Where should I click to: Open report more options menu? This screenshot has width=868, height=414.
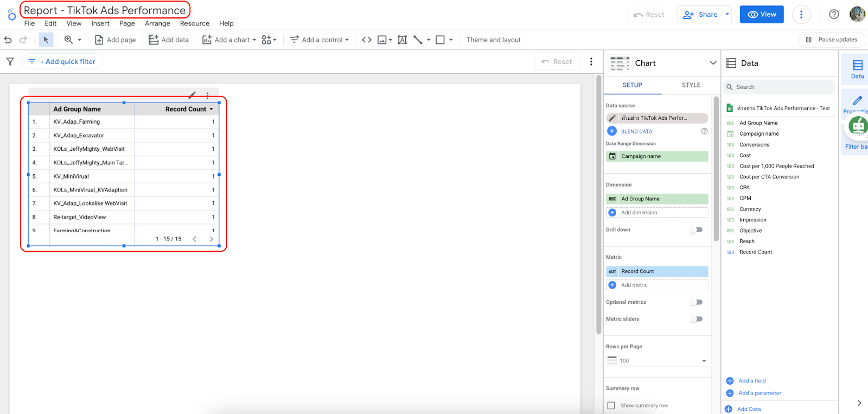(x=801, y=15)
